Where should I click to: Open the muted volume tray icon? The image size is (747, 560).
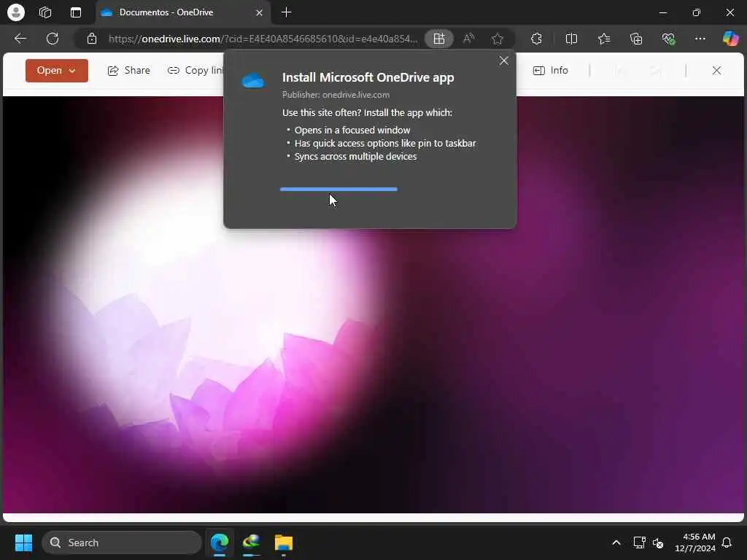tap(658, 542)
